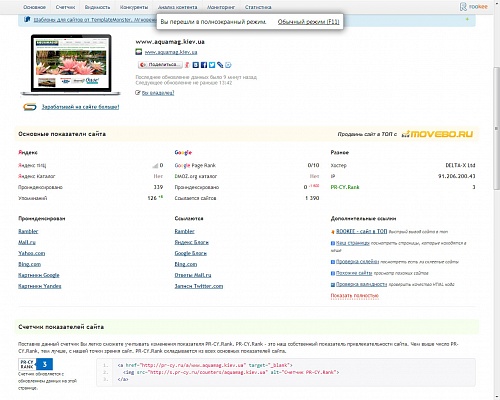Click the TemplateMonster banner icon
This screenshot has width=500, height=400.
28,20
